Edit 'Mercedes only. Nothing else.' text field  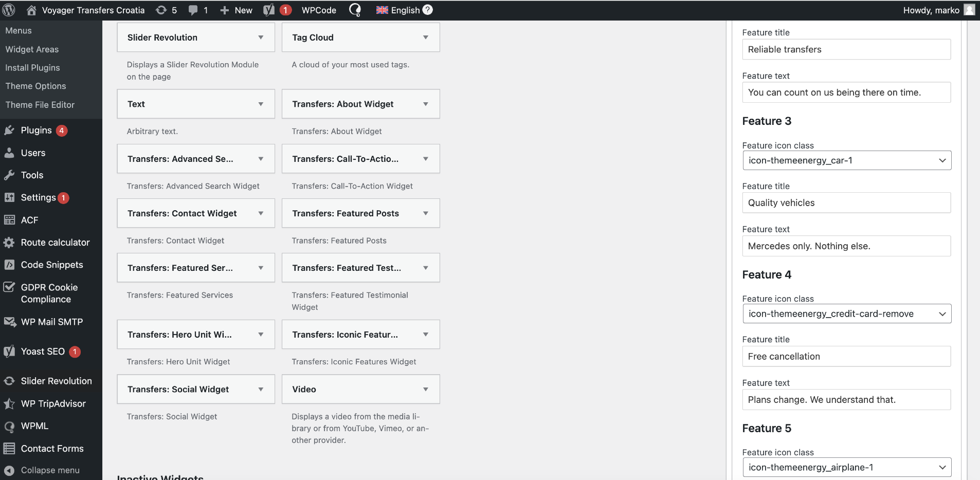click(846, 246)
